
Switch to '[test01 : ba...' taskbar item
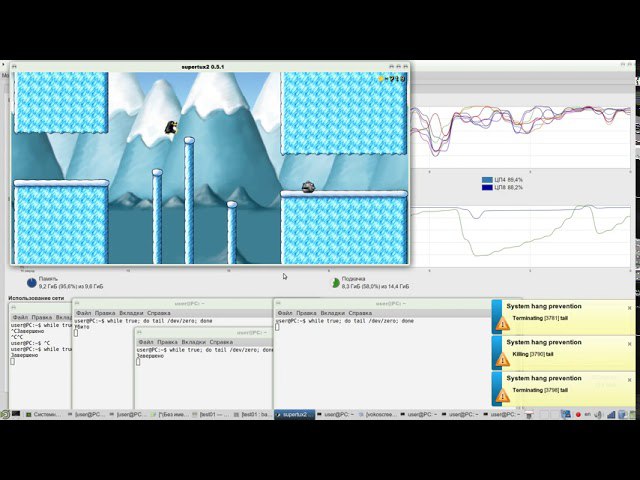pyautogui.click(x=253, y=414)
